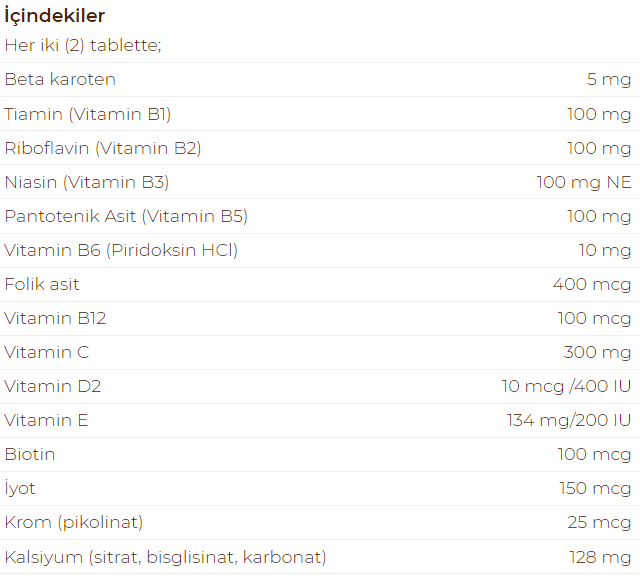Viewport: 640px width, 576px height.
Task: Select the 400 mcg value
Action: [x=592, y=285]
